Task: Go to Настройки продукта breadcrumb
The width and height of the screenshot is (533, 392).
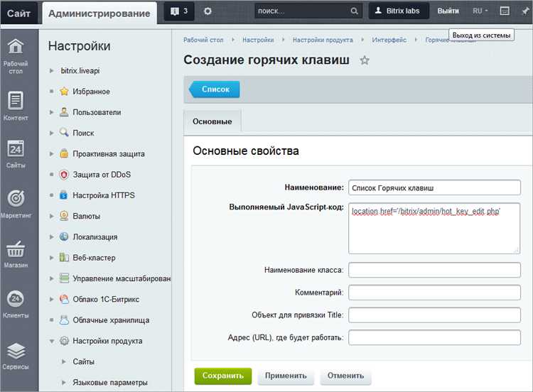Action: point(323,40)
